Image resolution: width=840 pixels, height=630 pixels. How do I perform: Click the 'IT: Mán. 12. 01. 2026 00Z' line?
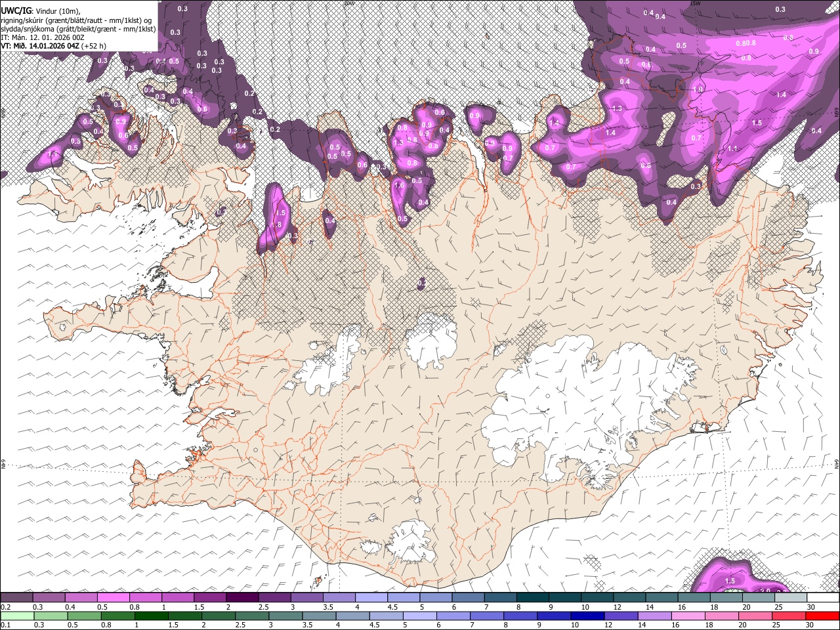click(42, 37)
